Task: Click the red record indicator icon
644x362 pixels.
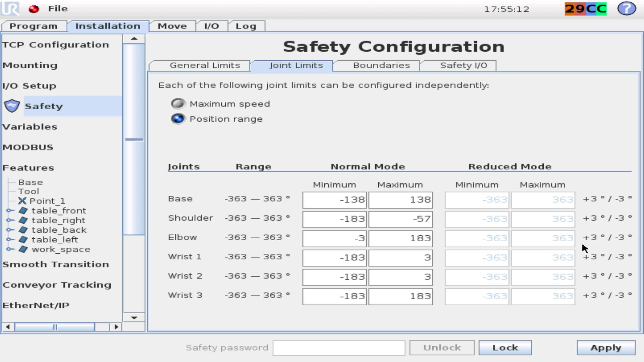Action: pos(34,9)
